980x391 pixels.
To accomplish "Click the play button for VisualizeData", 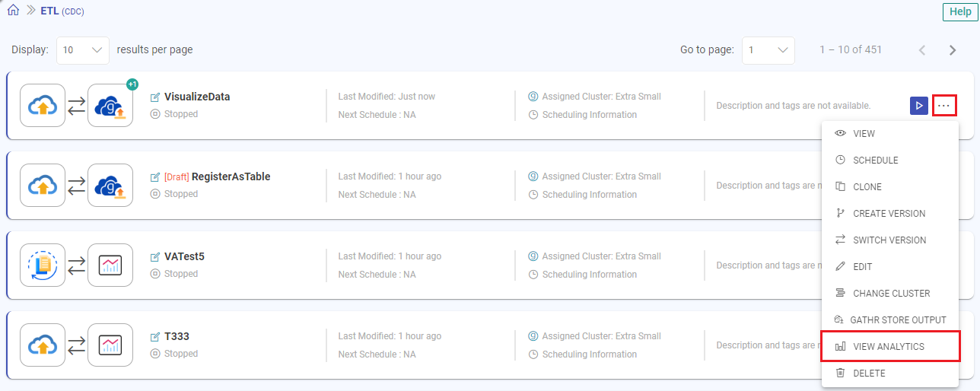I will tap(918, 106).
